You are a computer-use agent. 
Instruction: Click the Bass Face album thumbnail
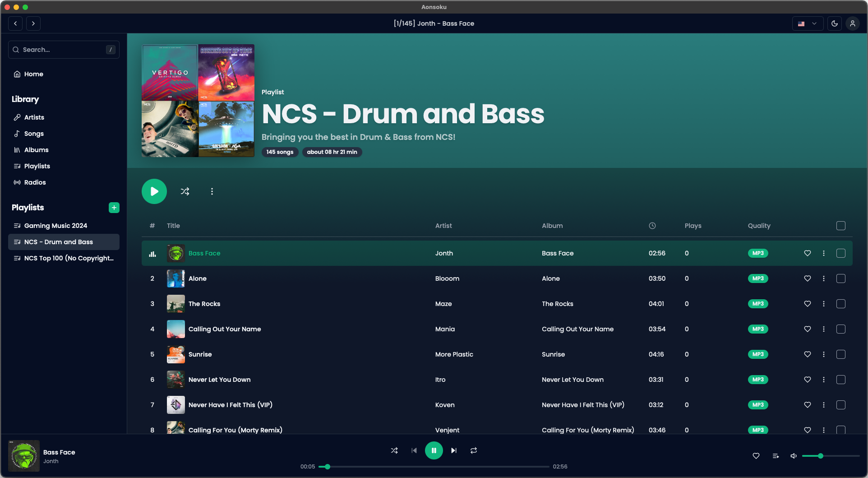pyautogui.click(x=175, y=253)
